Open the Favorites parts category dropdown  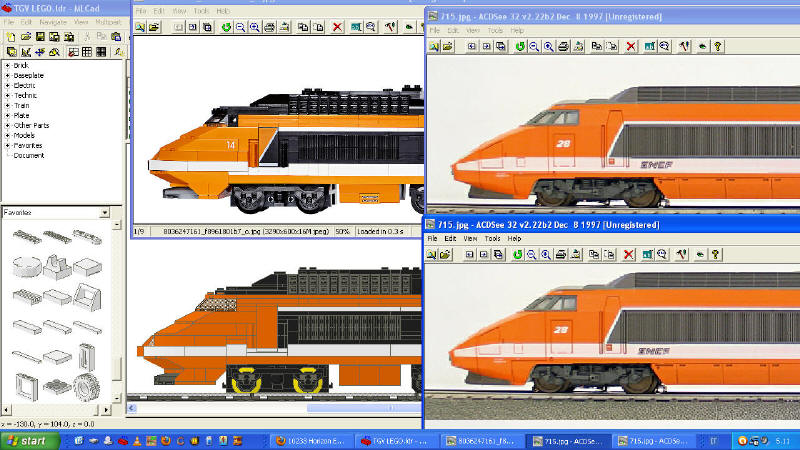[x=105, y=212]
